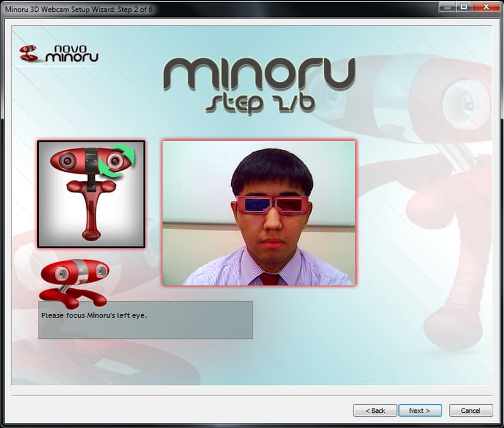Minimize the wizard window
The height and width of the screenshot is (428, 504).
(447, 7)
